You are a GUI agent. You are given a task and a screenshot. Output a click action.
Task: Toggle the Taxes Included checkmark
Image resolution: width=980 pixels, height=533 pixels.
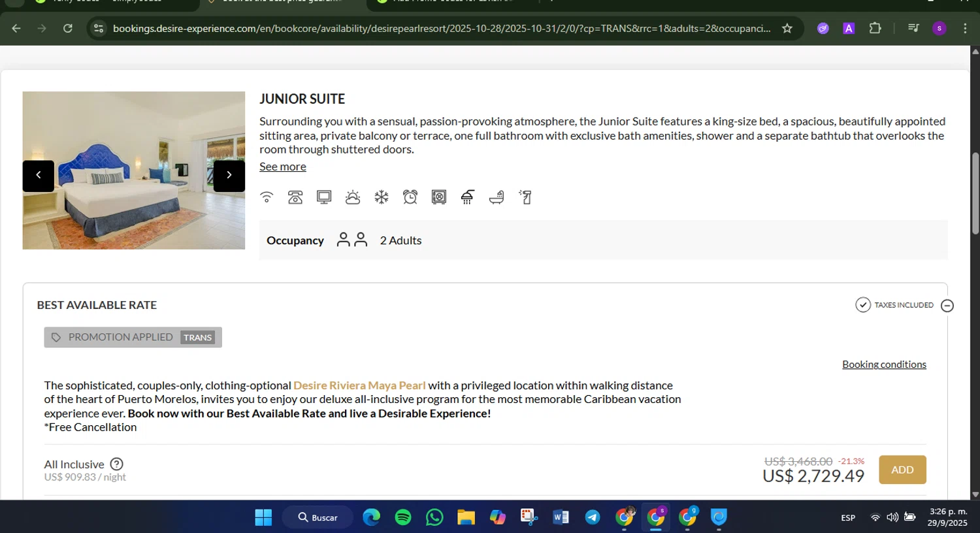pyautogui.click(x=863, y=305)
